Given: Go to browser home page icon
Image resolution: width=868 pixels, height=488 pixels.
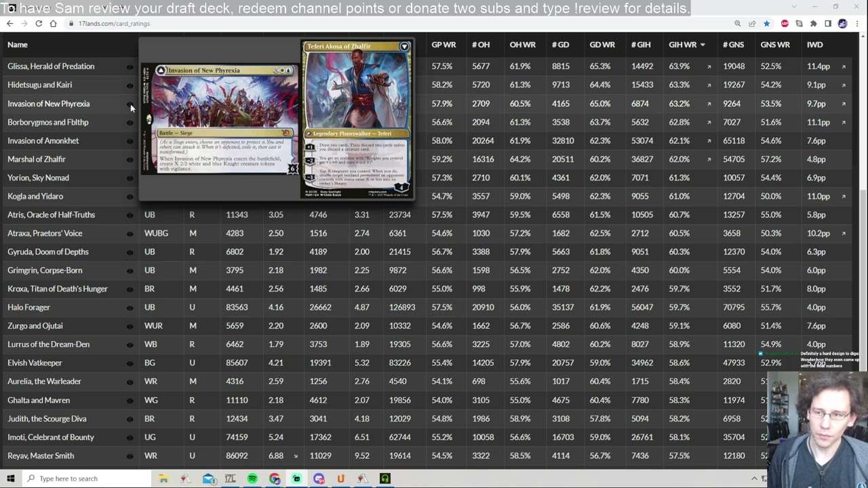Looking at the screenshot, I should tap(53, 24).
